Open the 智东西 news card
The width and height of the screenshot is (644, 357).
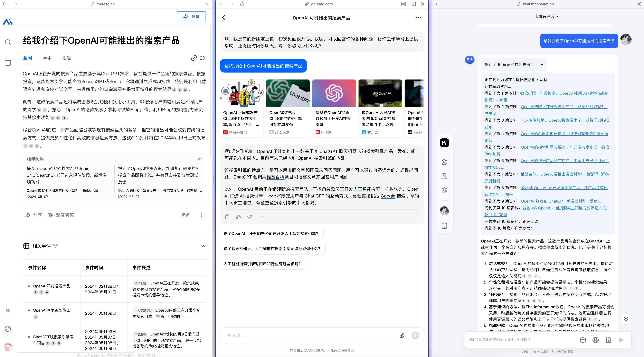tap(380, 108)
